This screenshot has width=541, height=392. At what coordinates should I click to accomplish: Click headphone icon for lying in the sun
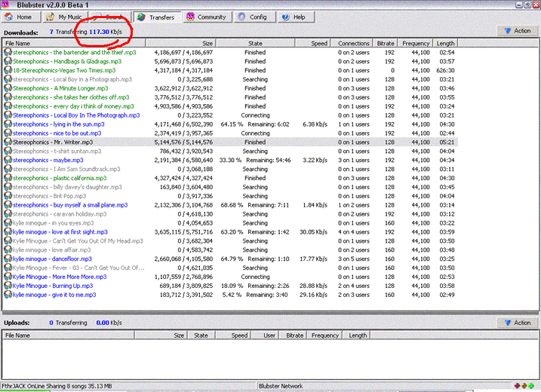(8, 124)
